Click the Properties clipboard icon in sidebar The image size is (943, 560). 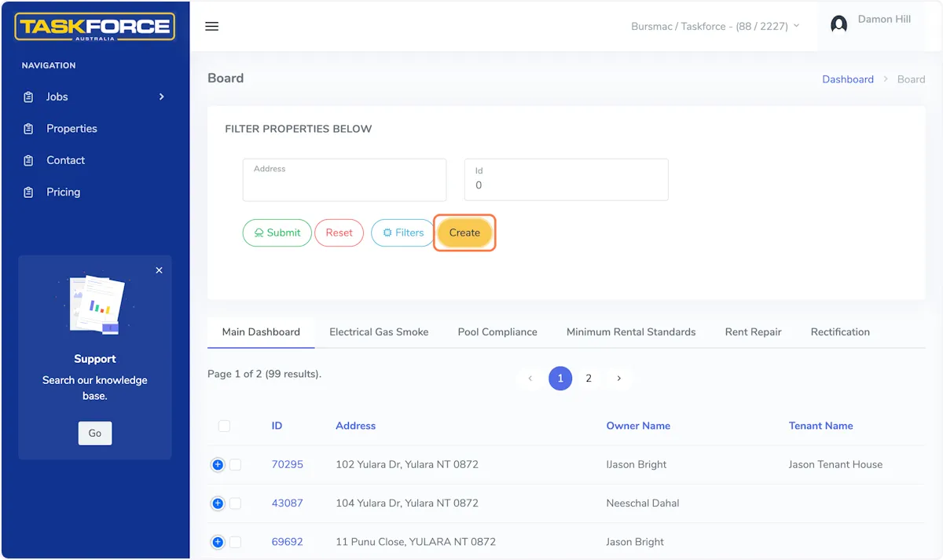[x=29, y=129]
